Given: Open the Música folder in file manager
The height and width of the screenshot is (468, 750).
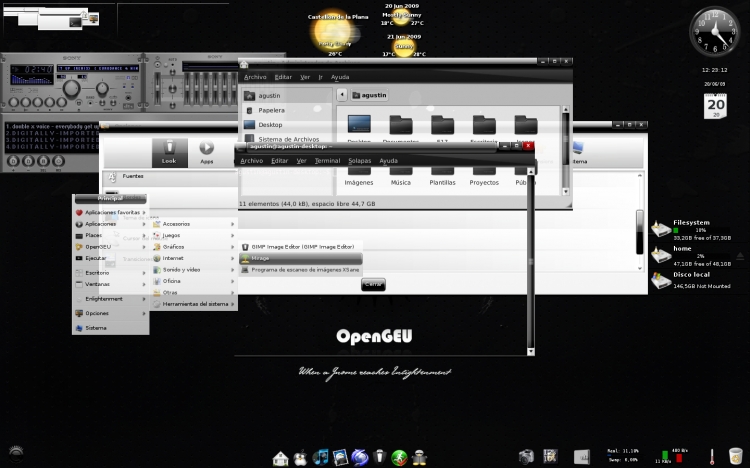Looking at the screenshot, I should click(400, 178).
